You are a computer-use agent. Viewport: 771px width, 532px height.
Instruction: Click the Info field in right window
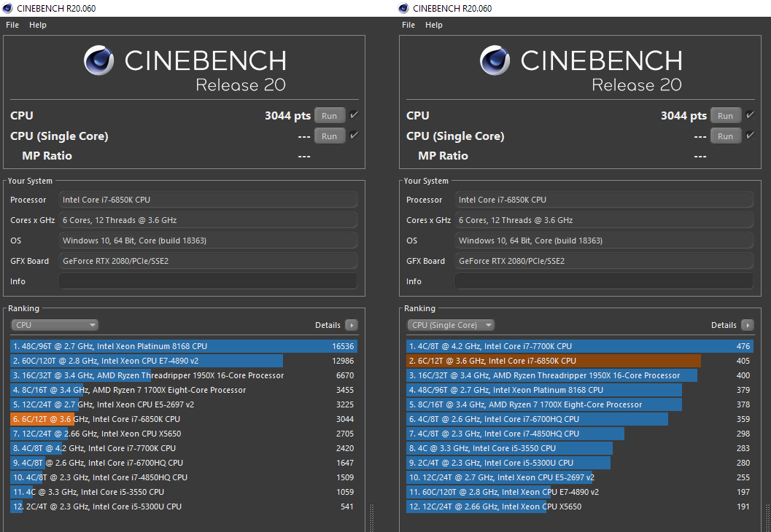[x=604, y=281]
